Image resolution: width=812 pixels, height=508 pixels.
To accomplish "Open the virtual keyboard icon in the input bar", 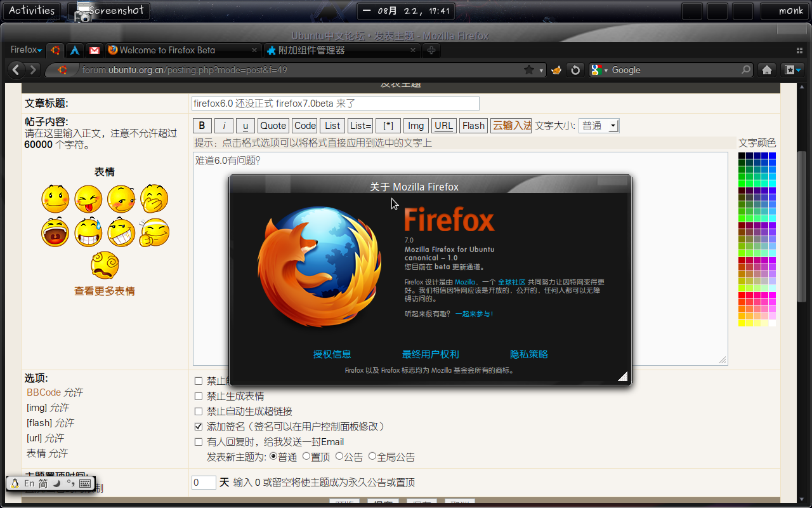I will (86, 484).
